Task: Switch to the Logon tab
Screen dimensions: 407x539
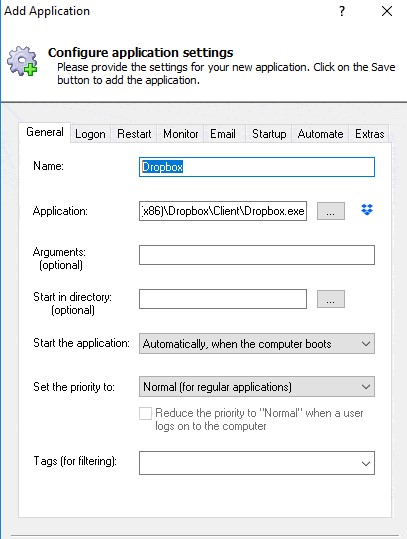Action: [90, 134]
